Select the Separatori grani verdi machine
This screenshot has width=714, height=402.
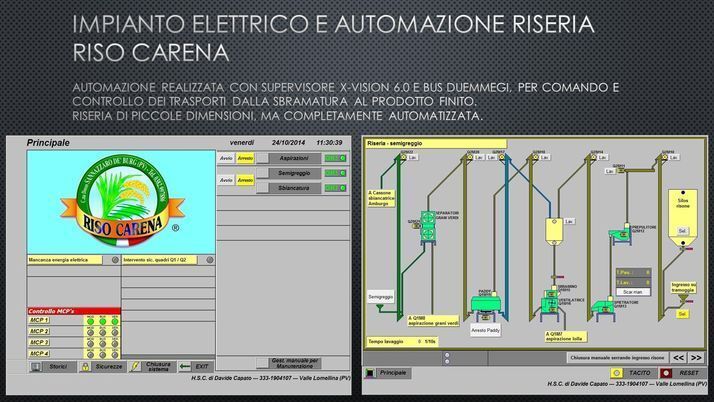click(428, 227)
